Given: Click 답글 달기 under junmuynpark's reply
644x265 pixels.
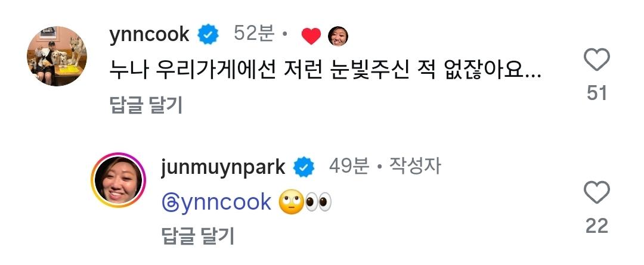Looking at the screenshot, I should tap(198, 236).
